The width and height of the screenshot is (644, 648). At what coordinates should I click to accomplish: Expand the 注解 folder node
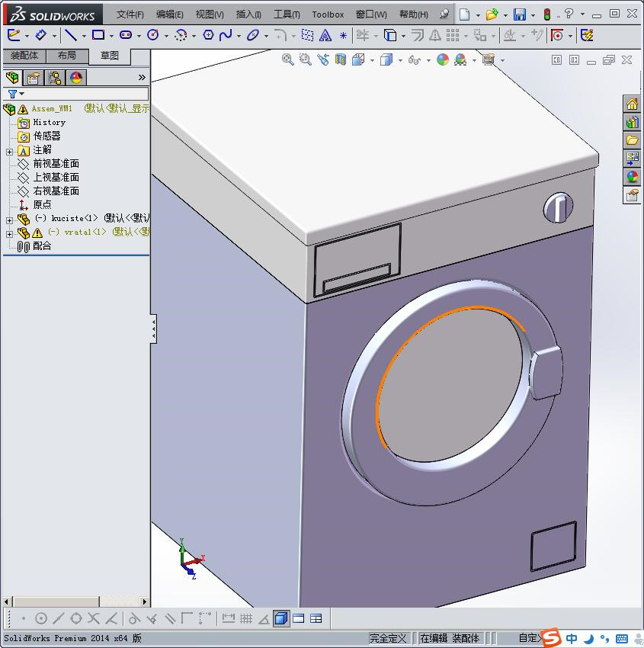click(9, 151)
